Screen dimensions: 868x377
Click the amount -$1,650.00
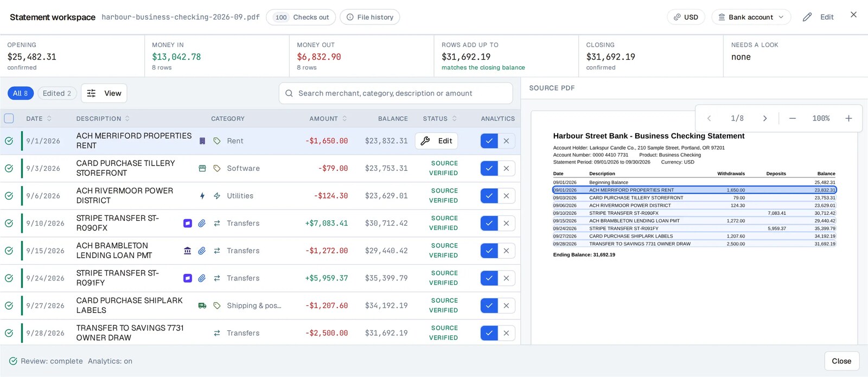[x=327, y=141]
